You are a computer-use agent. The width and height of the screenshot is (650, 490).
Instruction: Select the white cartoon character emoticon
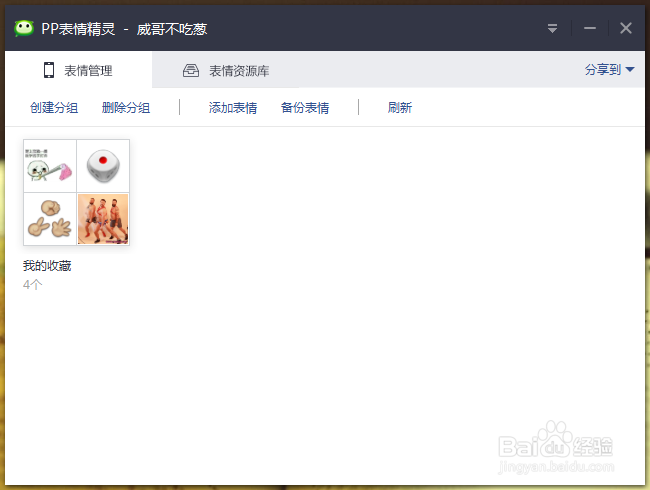coord(50,166)
